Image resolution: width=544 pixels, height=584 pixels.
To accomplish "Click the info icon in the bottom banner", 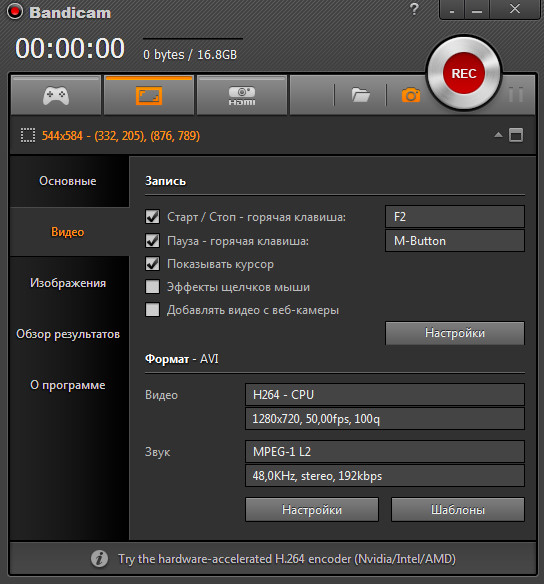I will point(99,558).
